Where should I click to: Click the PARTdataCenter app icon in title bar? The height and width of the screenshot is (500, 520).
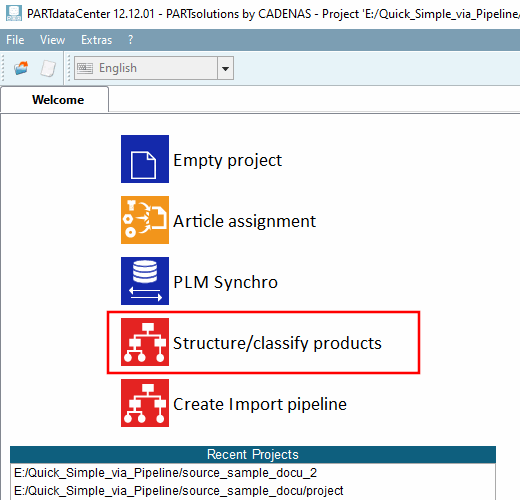[14, 13]
